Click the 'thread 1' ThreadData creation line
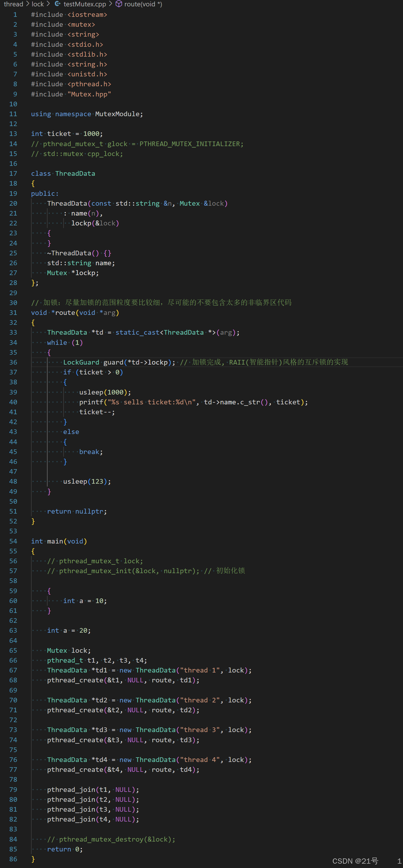This screenshot has width=403, height=868. (x=149, y=670)
